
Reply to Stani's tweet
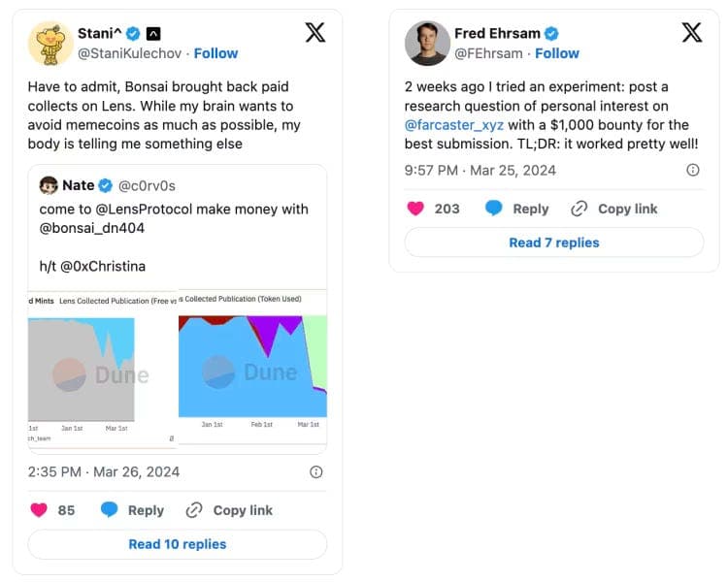[132, 510]
